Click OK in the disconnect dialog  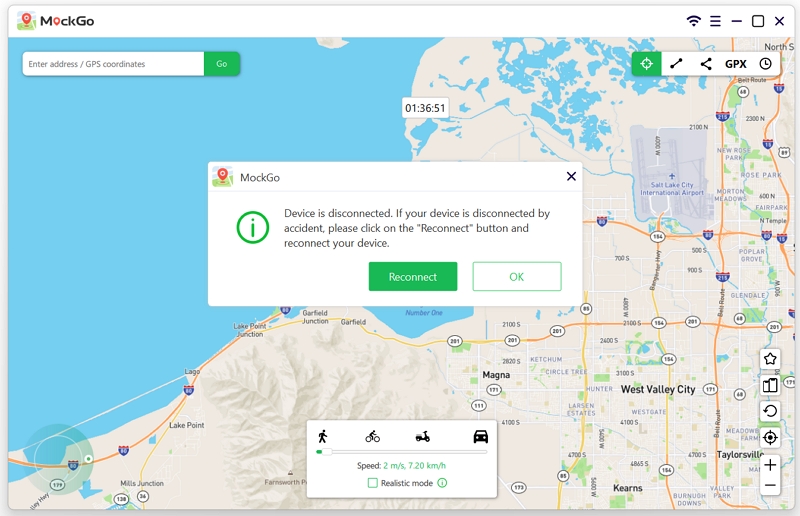tap(517, 277)
